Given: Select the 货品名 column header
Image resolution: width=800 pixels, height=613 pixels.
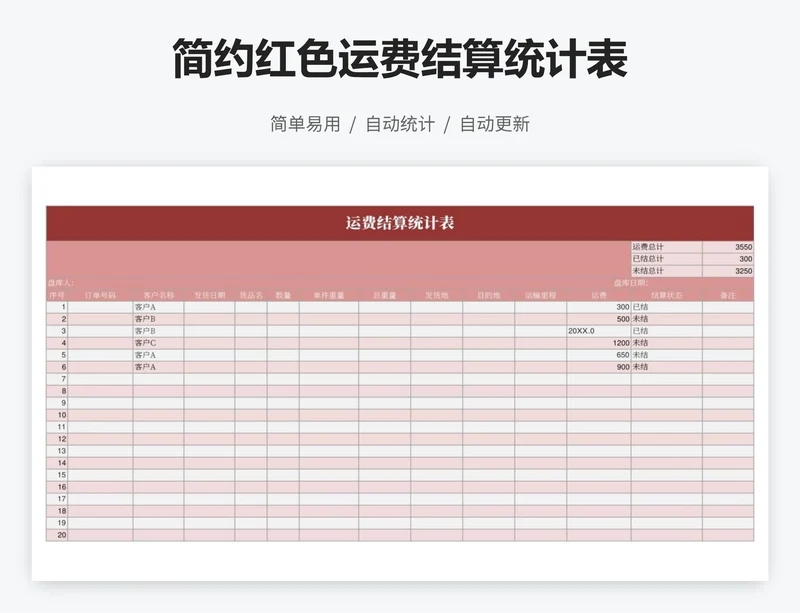Looking at the screenshot, I should [251, 295].
